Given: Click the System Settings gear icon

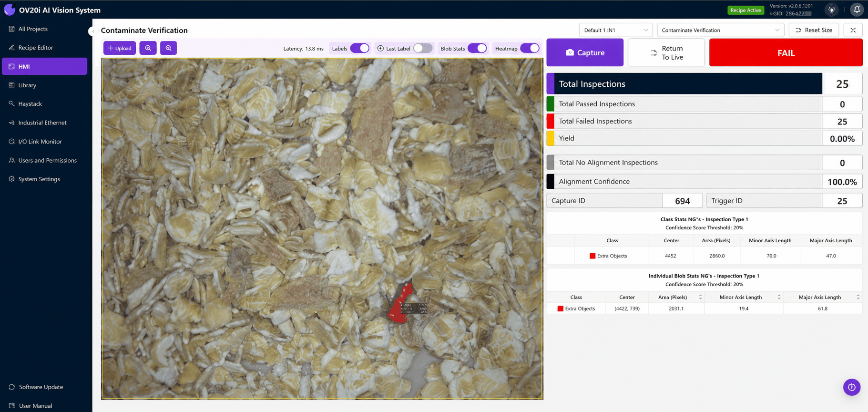Looking at the screenshot, I should coord(12,179).
